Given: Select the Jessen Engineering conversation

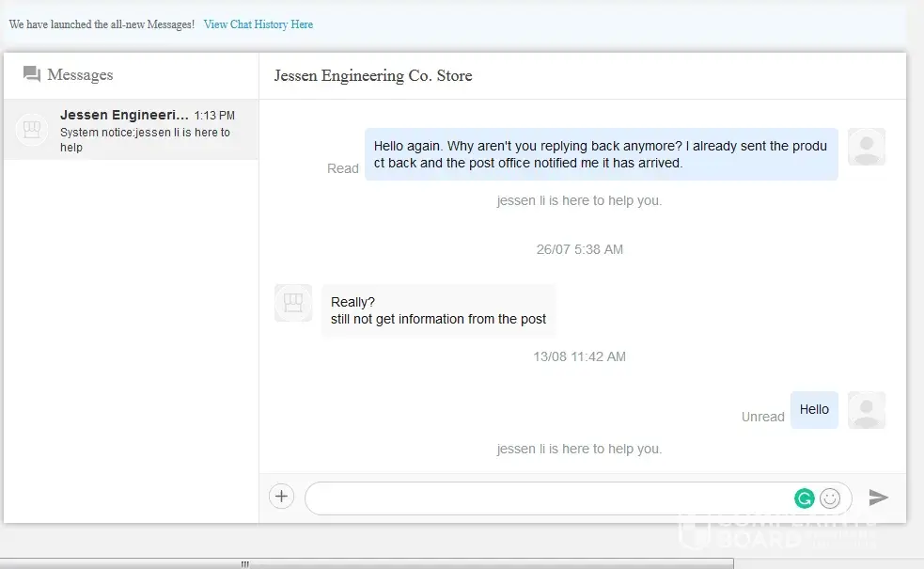Looking at the screenshot, I should (132, 130).
